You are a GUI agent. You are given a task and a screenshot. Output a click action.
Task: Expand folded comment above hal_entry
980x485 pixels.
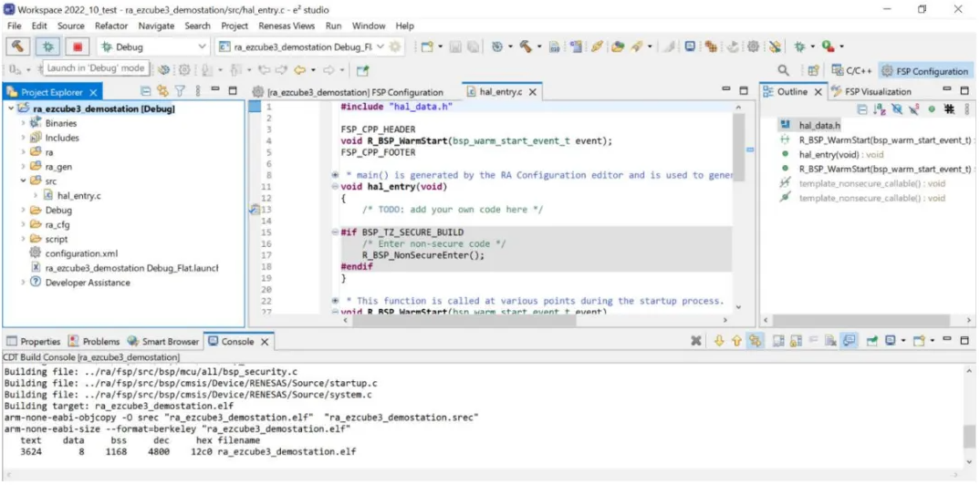click(x=336, y=175)
